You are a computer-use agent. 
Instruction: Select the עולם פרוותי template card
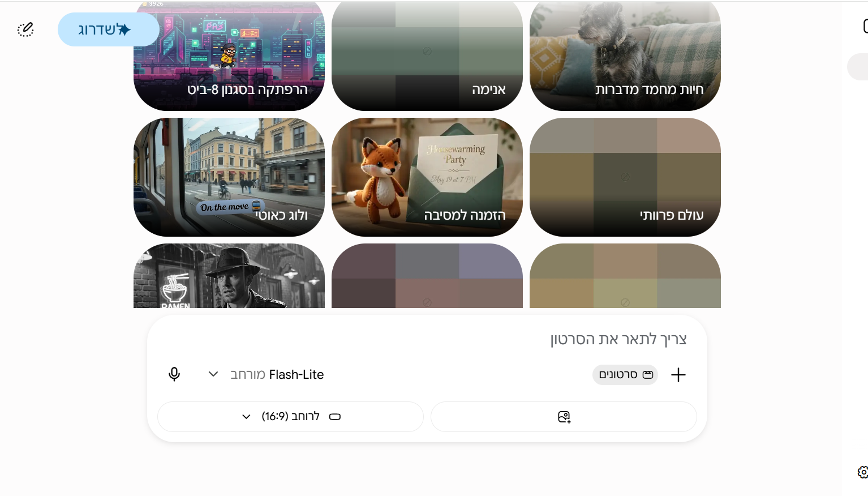[x=625, y=177]
